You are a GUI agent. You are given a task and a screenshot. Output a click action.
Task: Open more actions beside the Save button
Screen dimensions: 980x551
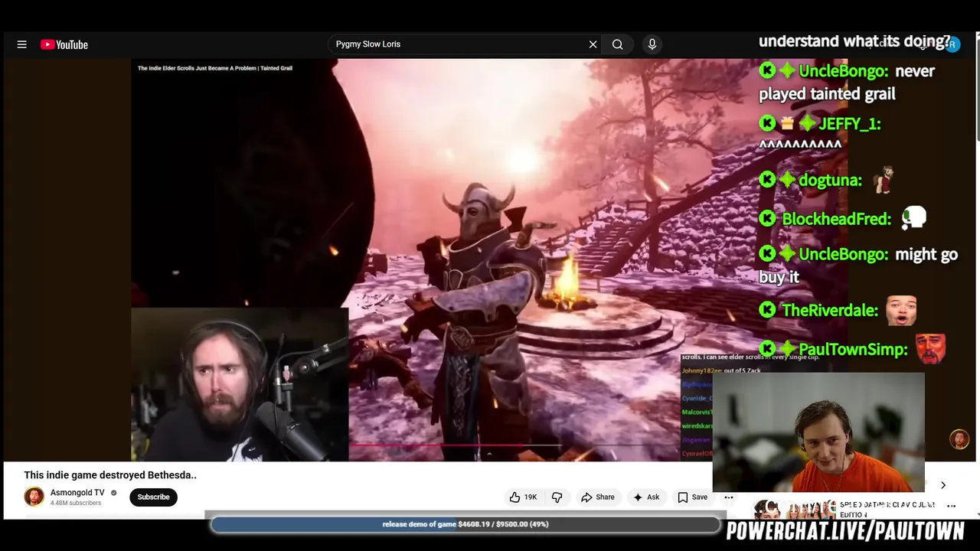(729, 497)
